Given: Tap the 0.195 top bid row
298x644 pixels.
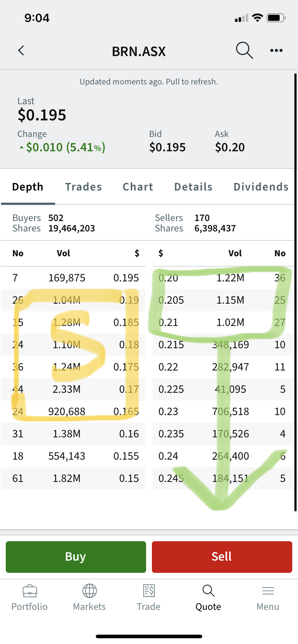Looking at the screenshot, I should (x=73, y=278).
